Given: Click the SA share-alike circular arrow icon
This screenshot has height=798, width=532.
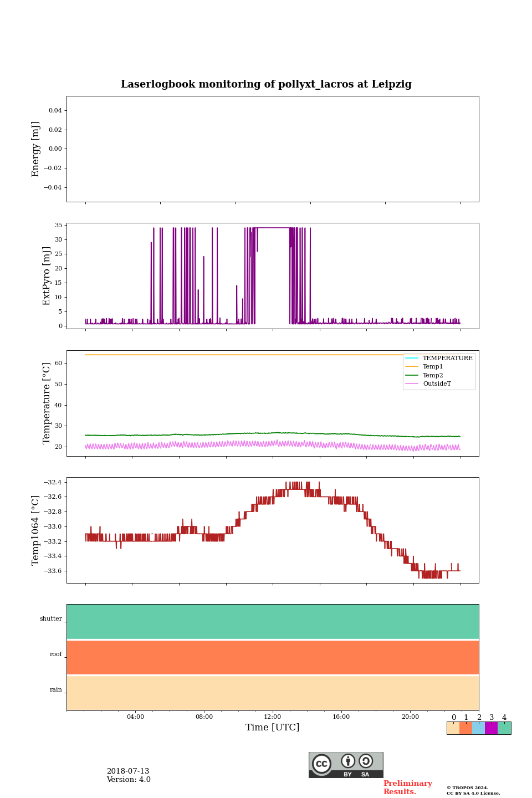Looking at the screenshot, I should (x=366, y=761).
